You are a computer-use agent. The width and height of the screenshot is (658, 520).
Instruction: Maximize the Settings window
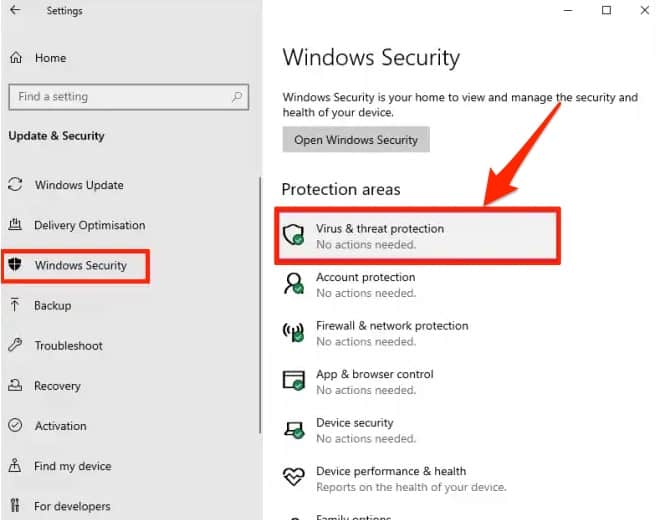[x=606, y=11]
